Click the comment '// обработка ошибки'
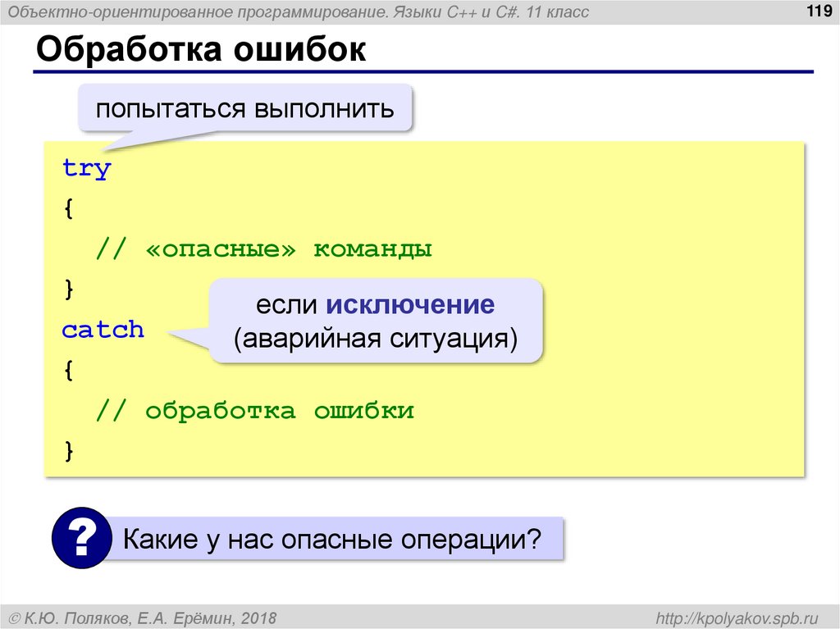The width and height of the screenshot is (840, 629). (x=255, y=411)
